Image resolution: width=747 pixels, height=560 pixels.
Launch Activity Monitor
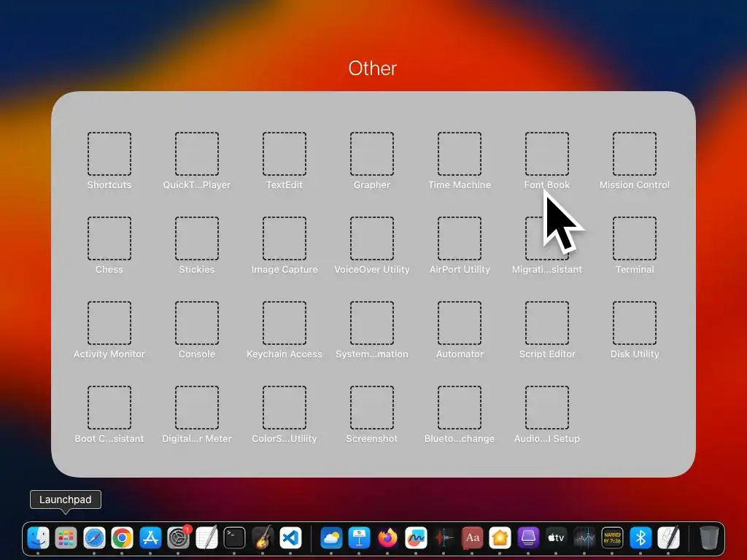click(109, 323)
